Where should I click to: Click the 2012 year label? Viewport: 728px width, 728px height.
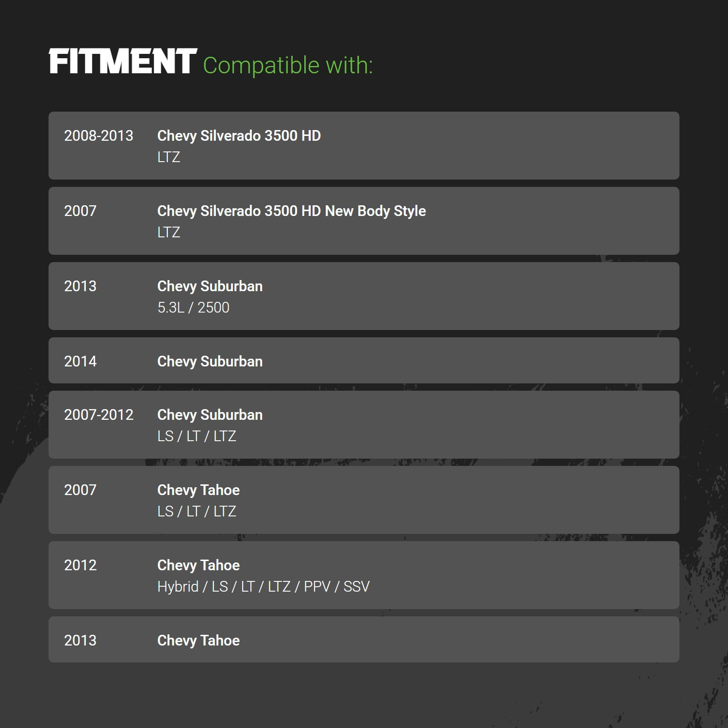[80, 565]
